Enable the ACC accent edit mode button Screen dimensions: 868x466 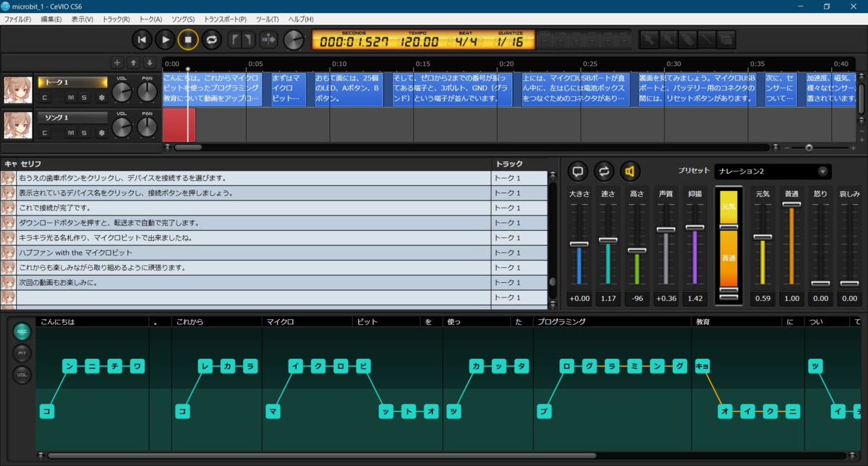coord(22,332)
